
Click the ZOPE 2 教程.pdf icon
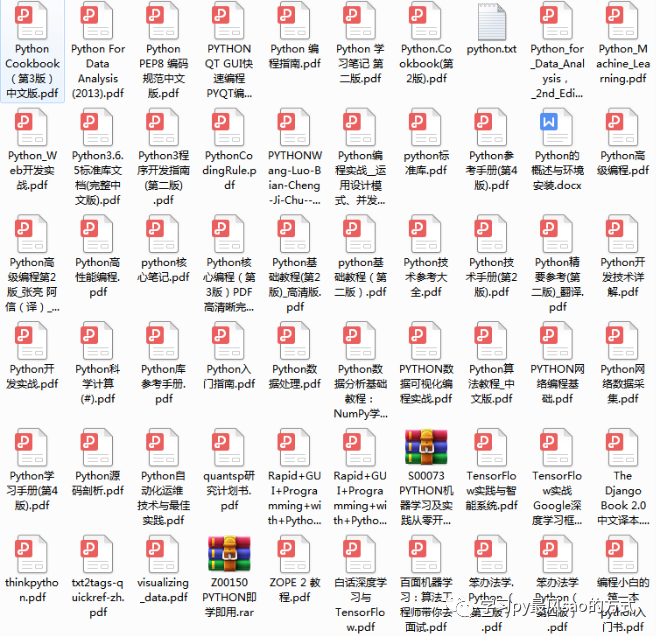point(295,554)
